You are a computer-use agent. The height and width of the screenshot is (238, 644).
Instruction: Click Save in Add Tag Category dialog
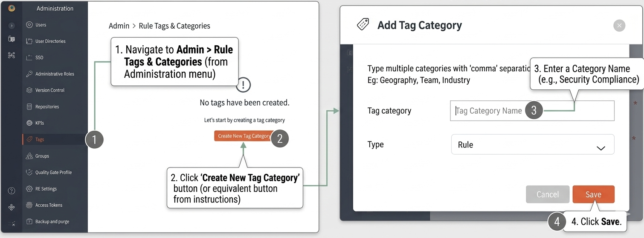pyautogui.click(x=593, y=194)
